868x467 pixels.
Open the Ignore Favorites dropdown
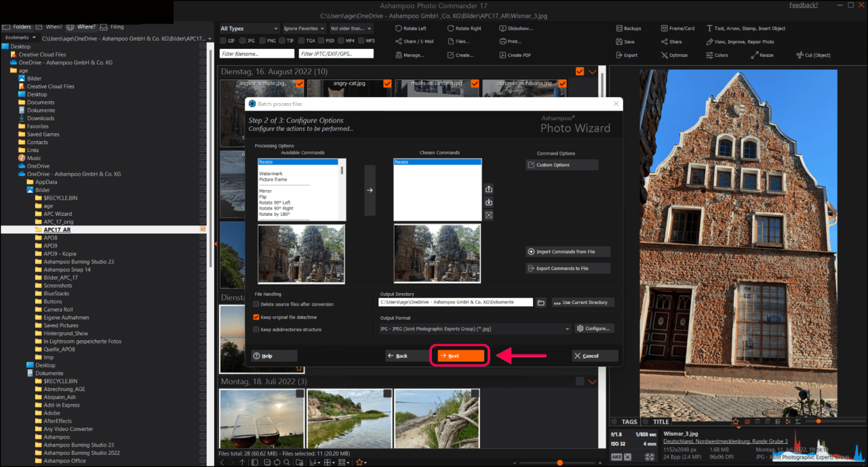tap(304, 29)
